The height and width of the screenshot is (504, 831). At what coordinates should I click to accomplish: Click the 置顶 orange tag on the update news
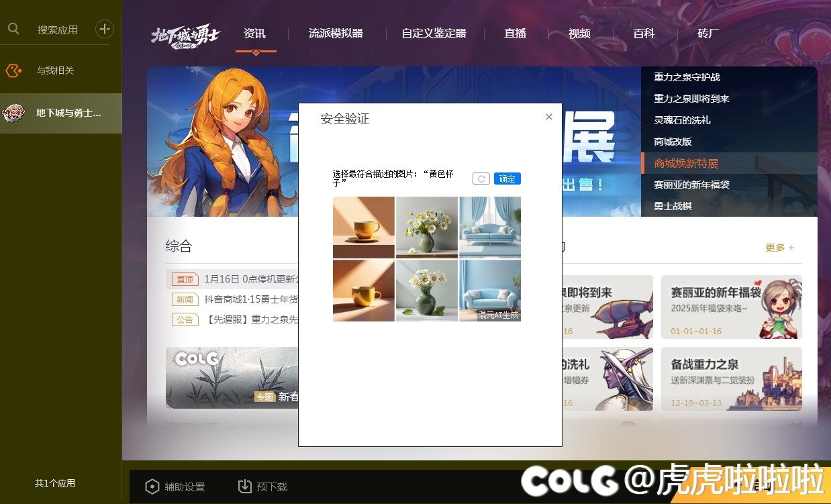coord(184,279)
